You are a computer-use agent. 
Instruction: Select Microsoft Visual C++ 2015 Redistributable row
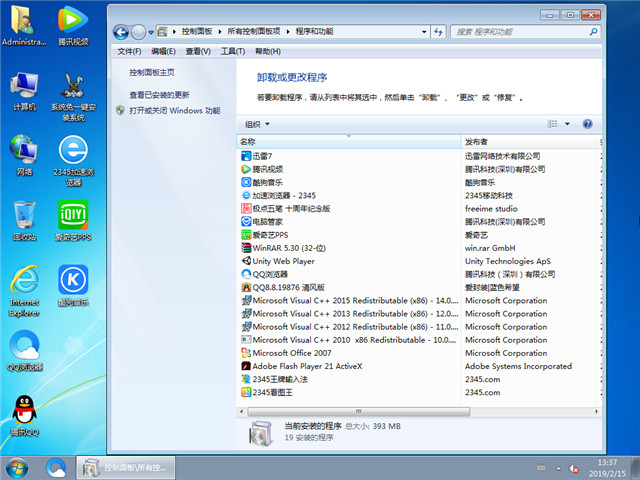tap(419, 300)
